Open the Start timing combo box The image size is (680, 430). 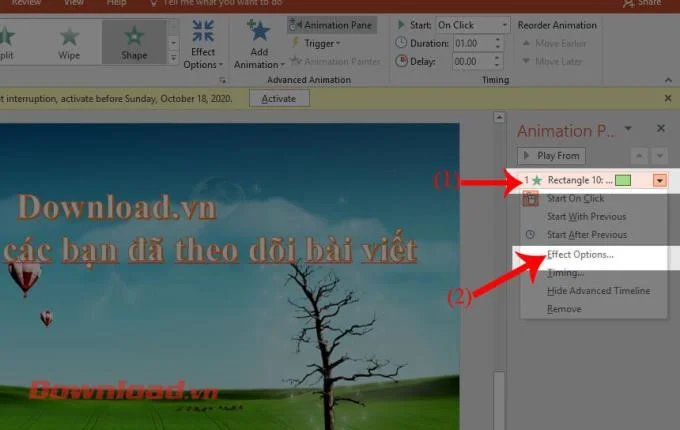pos(473,25)
